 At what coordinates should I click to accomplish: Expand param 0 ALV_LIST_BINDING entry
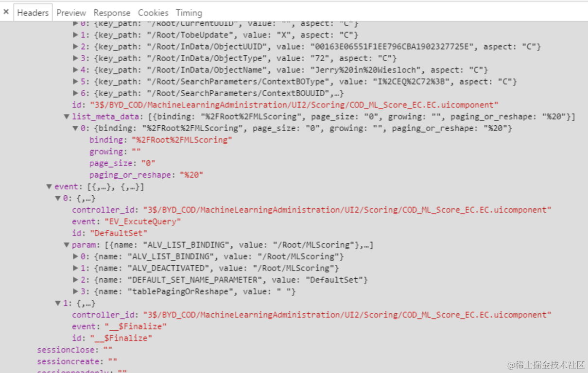75,256
